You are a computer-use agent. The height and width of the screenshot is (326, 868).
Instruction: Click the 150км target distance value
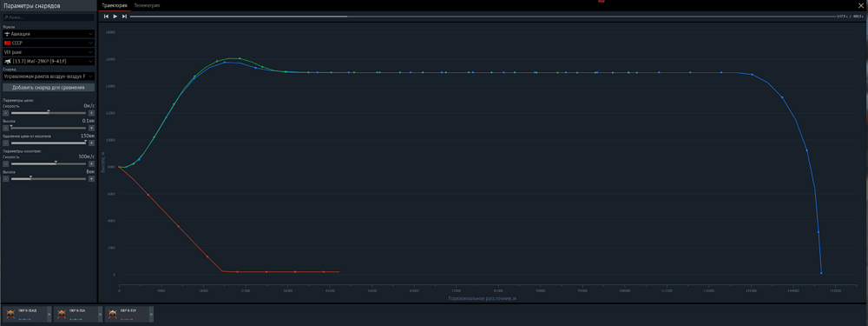[x=88, y=136]
